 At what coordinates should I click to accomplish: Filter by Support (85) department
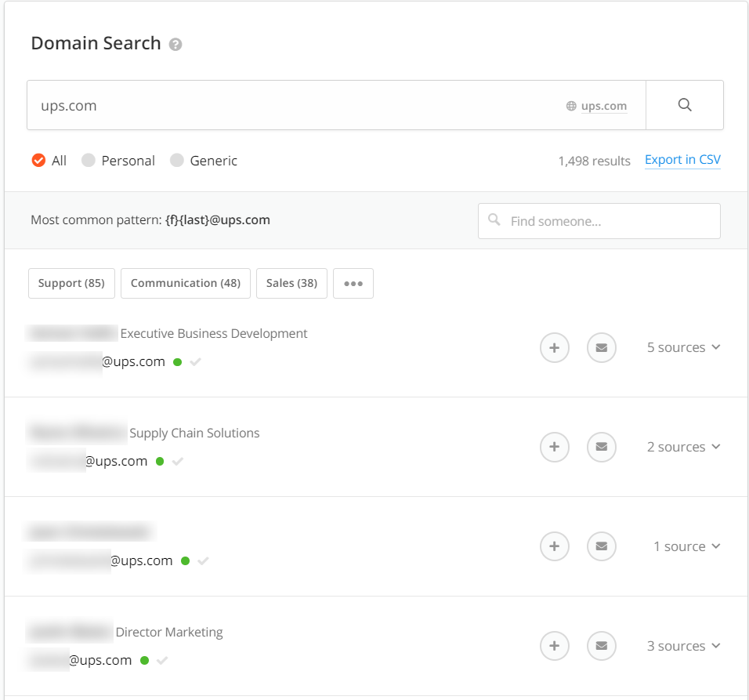(71, 283)
